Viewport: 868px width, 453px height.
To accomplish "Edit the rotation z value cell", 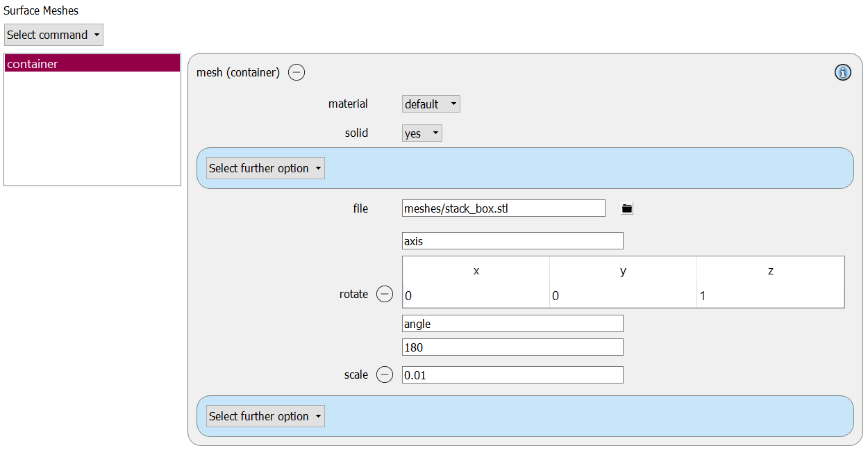I will pos(771,296).
